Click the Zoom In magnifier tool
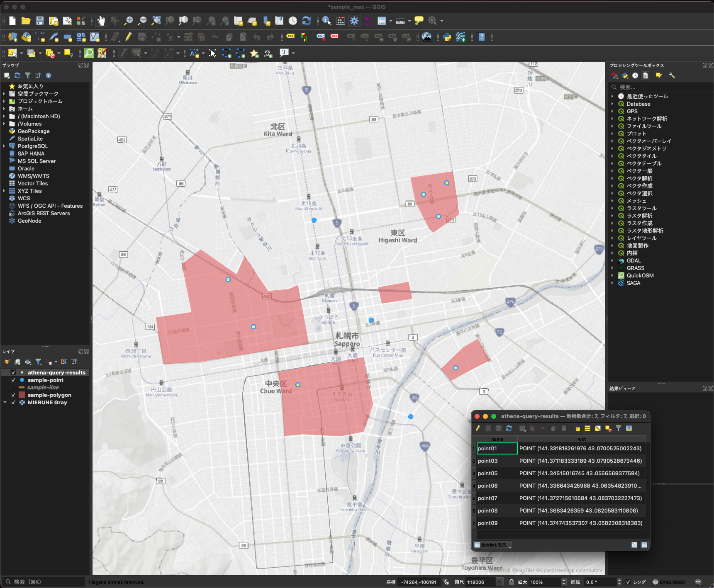Viewport: 714px width, 588px height. click(129, 21)
